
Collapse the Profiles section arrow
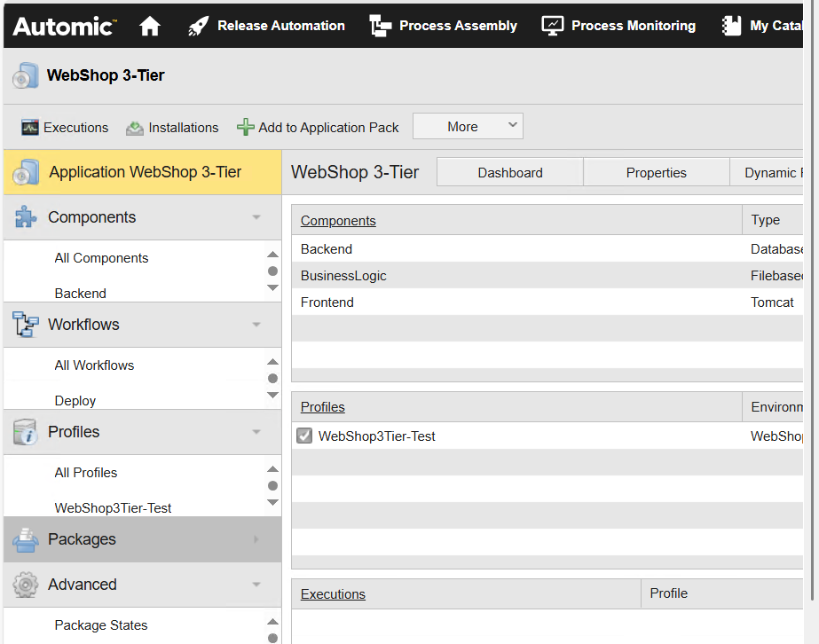tap(256, 432)
